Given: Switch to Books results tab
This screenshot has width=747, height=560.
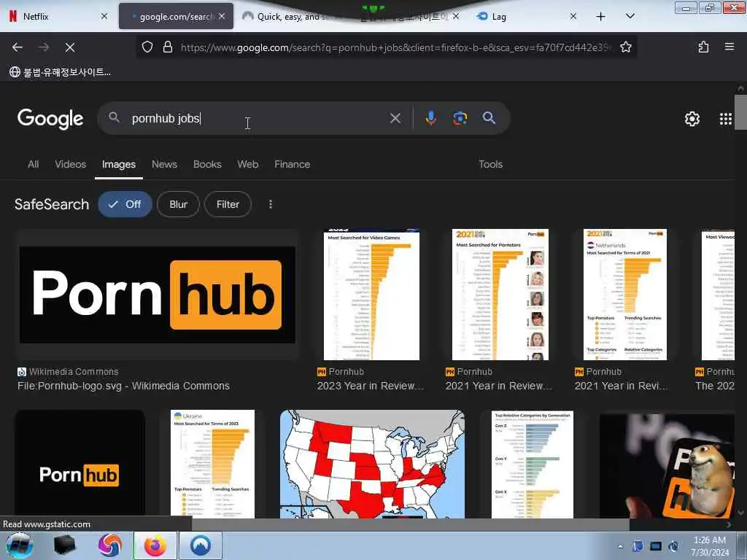Looking at the screenshot, I should (207, 164).
